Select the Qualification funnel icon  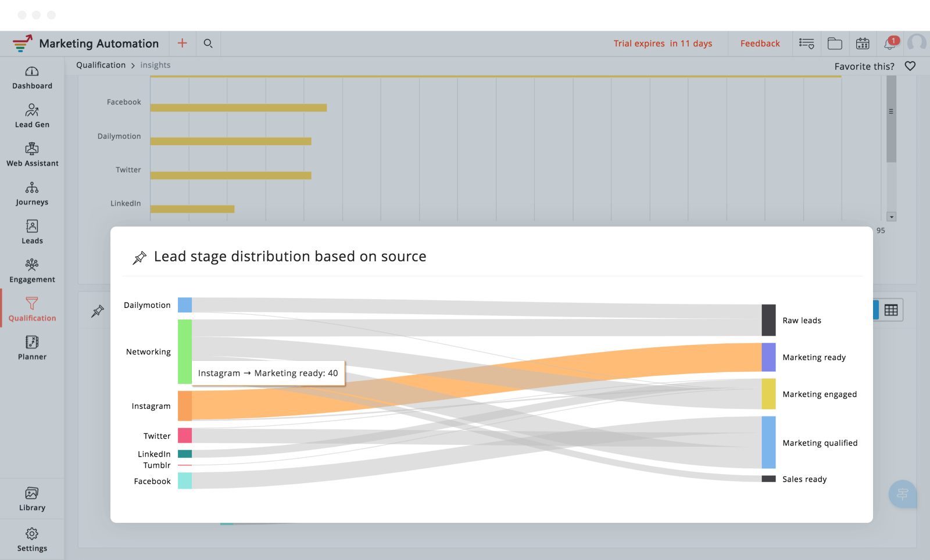coord(32,303)
